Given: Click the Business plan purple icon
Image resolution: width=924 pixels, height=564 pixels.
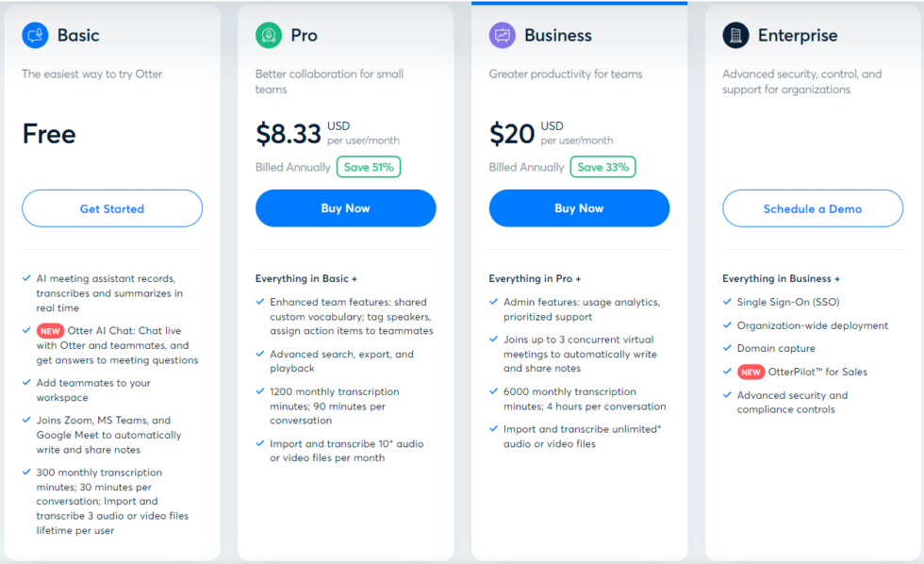Looking at the screenshot, I should pos(503,36).
